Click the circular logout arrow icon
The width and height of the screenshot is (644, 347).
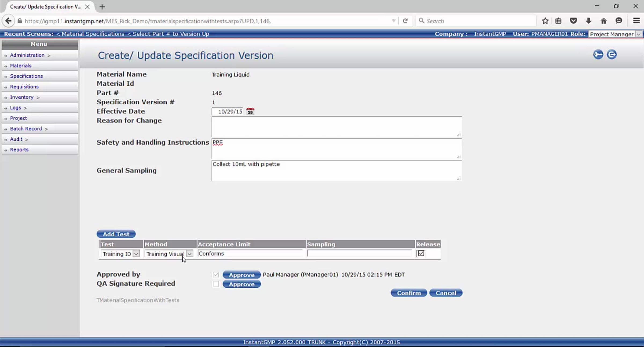pos(612,55)
